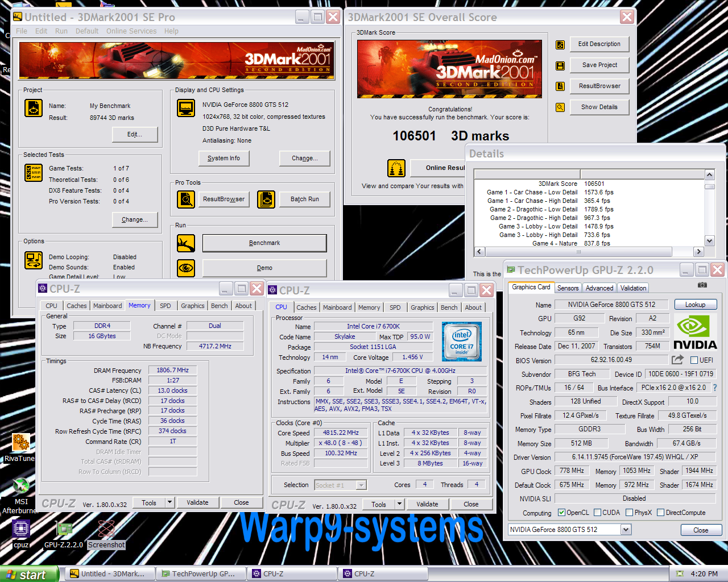This screenshot has height=582, width=728.
Task: Open the GPU-Z.2.2.0 desktop icon
Action: [64, 534]
